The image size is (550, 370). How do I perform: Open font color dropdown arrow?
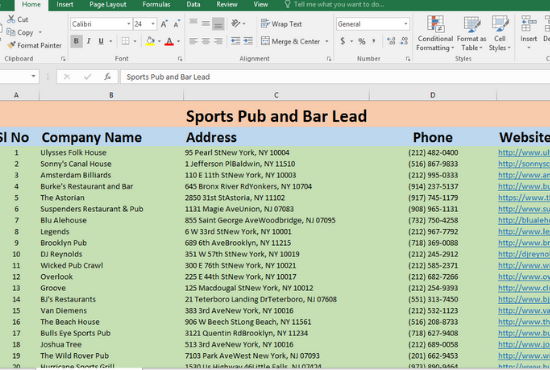coord(178,41)
